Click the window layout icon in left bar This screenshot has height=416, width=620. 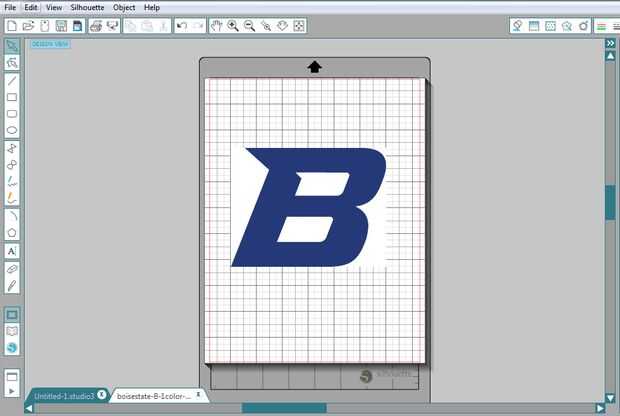12,376
